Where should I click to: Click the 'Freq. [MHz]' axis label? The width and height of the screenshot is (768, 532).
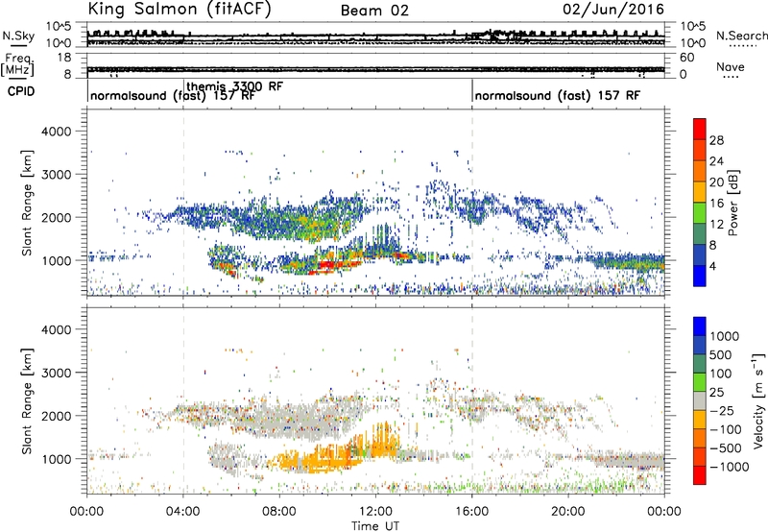[17, 65]
